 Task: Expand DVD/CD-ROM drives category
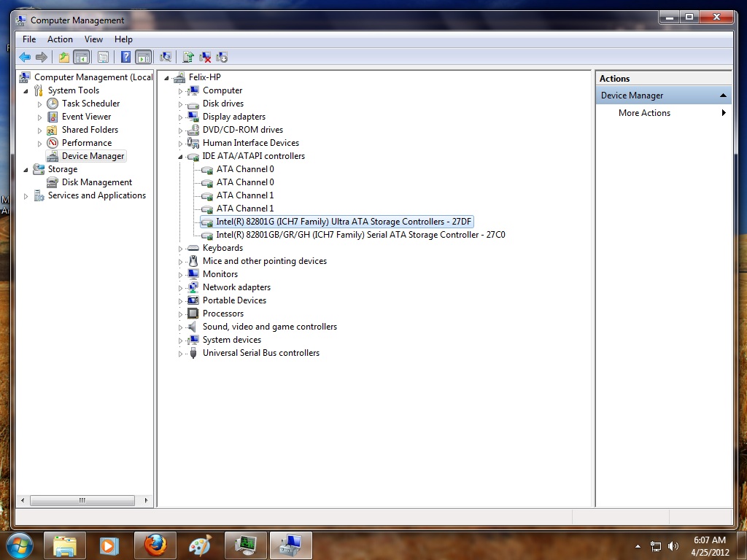(181, 130)
